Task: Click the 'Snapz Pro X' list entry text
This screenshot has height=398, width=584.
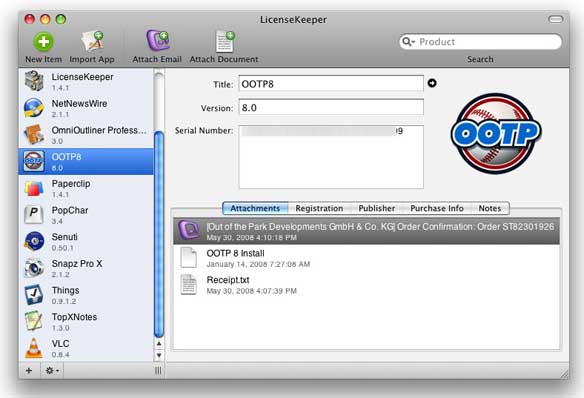Action: (77, 264)
